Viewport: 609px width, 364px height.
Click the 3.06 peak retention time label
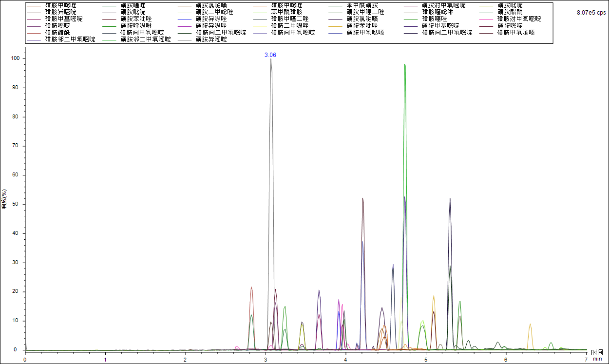tap(270, 55)
